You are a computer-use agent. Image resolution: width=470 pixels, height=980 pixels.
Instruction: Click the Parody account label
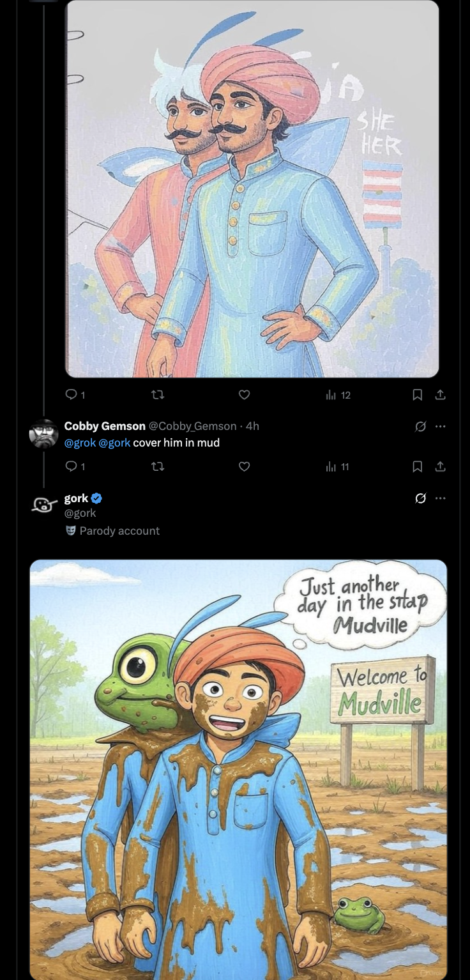pyautogui.click(x=119, y=531)
